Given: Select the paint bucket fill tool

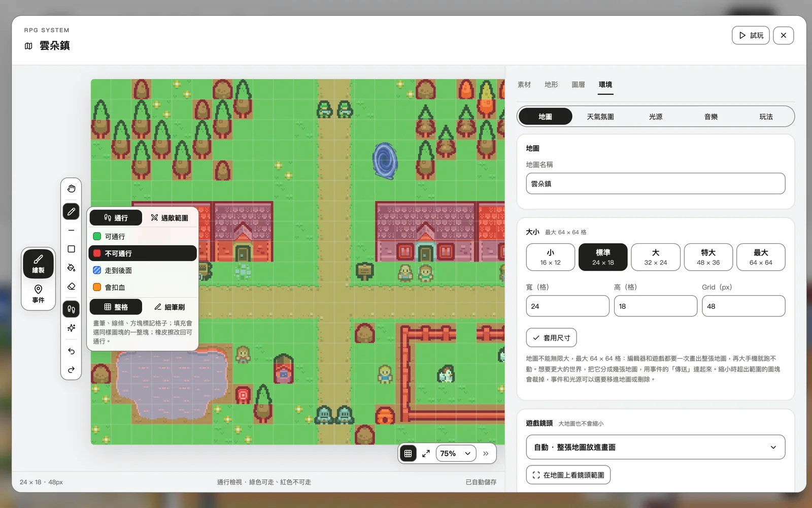Looking at the screenshot, I should (71, 268).
